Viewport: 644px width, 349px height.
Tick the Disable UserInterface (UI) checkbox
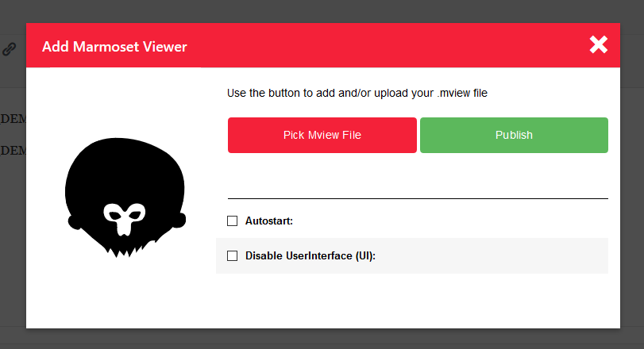(x=233, y=256)
